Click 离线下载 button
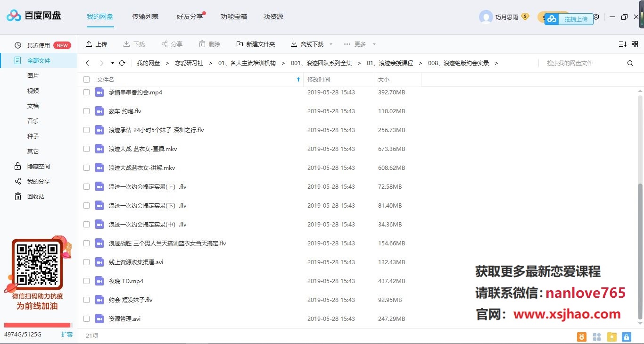Screen dimensions: 644x344 click(x=307, y=44)
